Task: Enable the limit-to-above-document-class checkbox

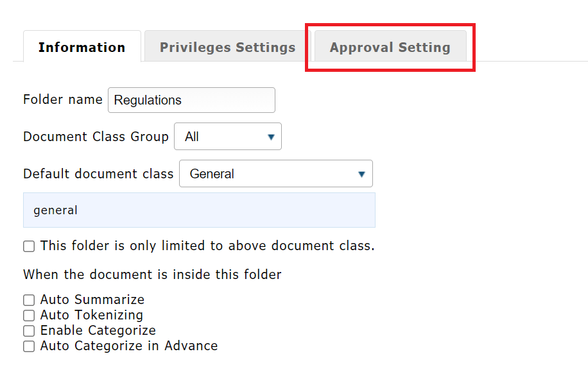Action: (29, 246)
